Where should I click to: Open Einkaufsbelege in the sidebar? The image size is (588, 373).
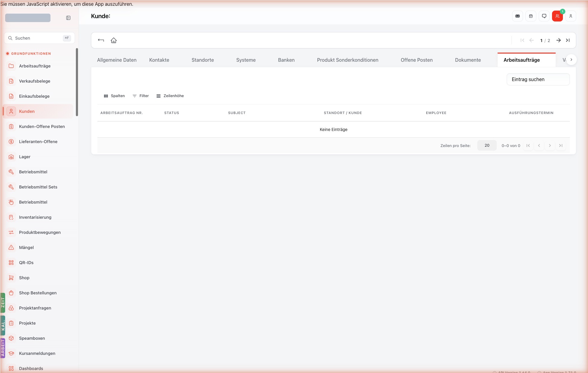tap(38, 96)
